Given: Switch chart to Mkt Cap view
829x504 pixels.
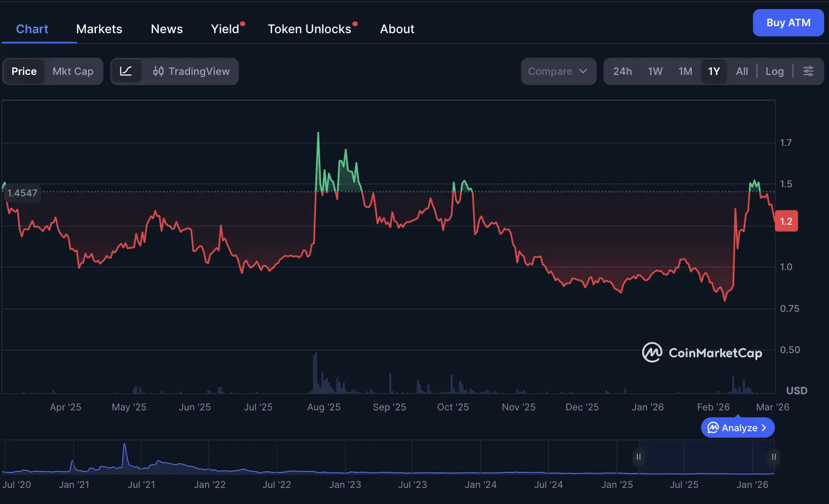Looking at the screenshot, I should coord(73,71).
